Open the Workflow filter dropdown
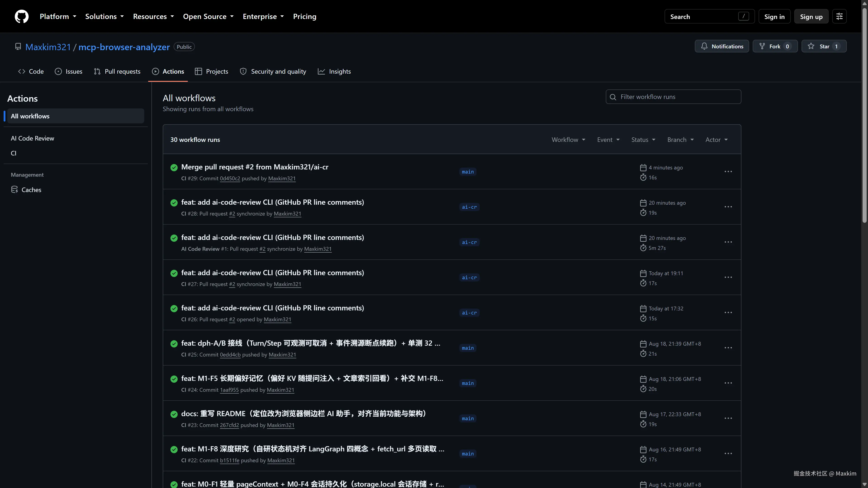Screen dimensions: 868x488 568,140
